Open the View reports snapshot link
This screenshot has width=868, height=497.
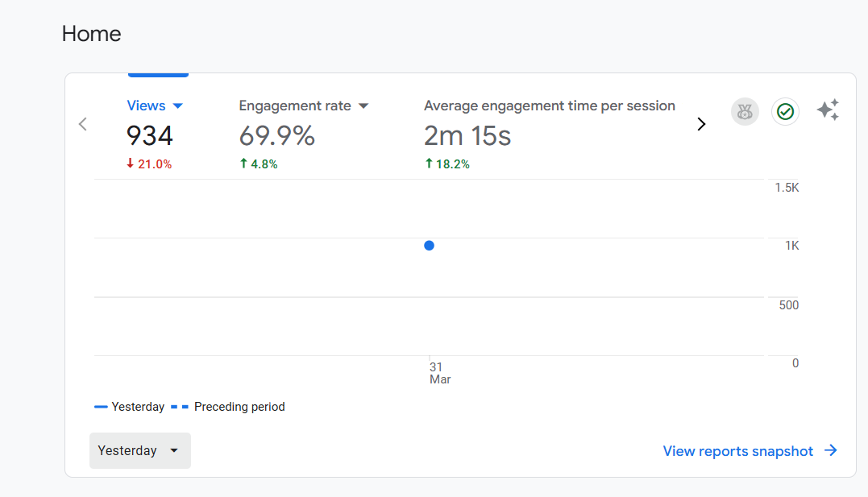pyautogui.click(x=737, y=451)
